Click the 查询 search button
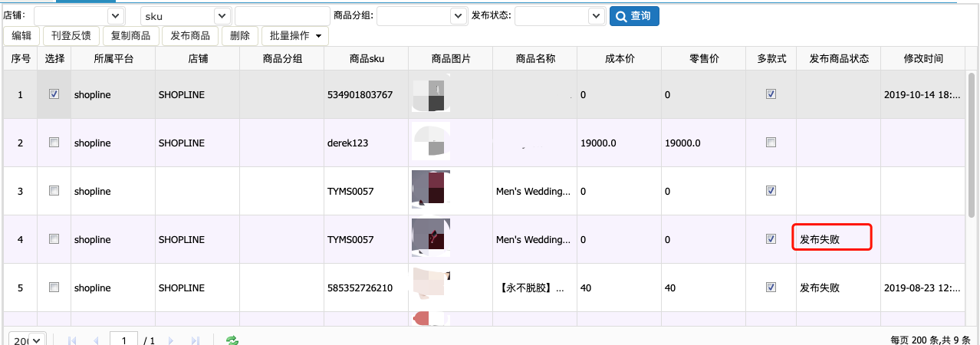This screenshot has height=345, width=980. tap(634, 15)
